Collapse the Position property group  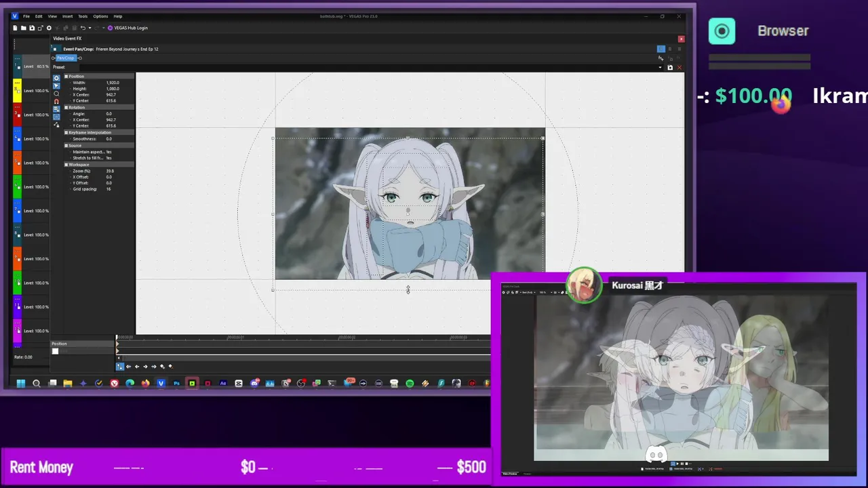tap(66, 77)
